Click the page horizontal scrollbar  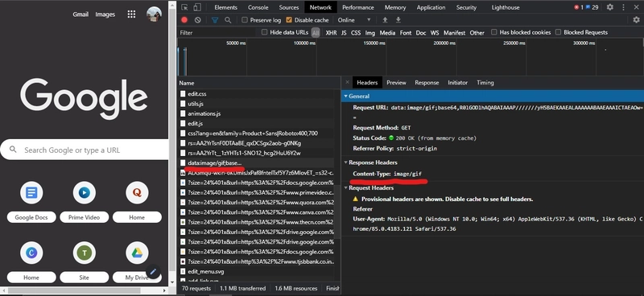pos(74,290)
